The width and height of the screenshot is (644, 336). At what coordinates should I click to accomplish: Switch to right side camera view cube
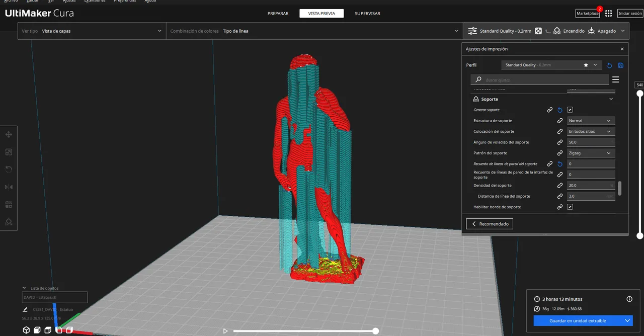[69, 330]
